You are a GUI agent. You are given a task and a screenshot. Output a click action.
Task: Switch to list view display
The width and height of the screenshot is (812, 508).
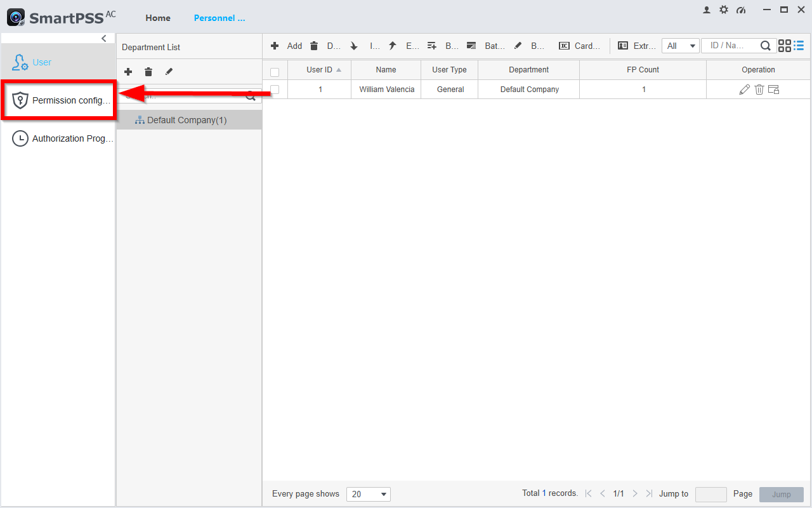(x=799, y=46)
